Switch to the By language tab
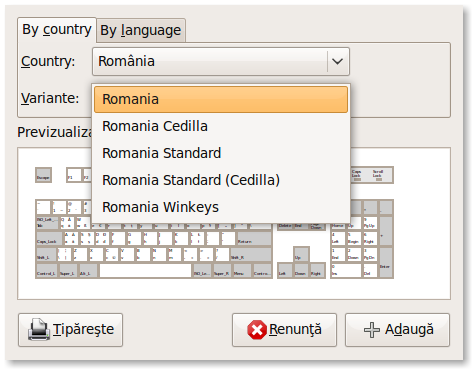The height and width of the screenshot is (369, 472). pos(141,31)
